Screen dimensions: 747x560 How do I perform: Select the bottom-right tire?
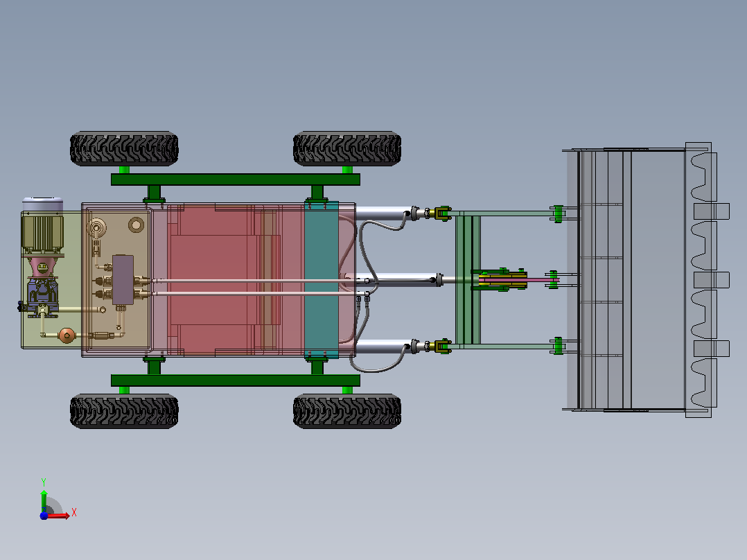pos(347,411)
